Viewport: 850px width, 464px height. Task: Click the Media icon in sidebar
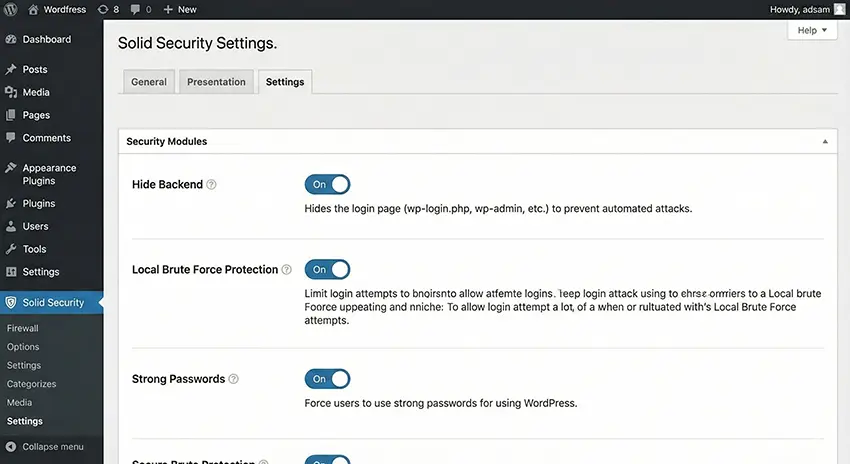point(11,92)
